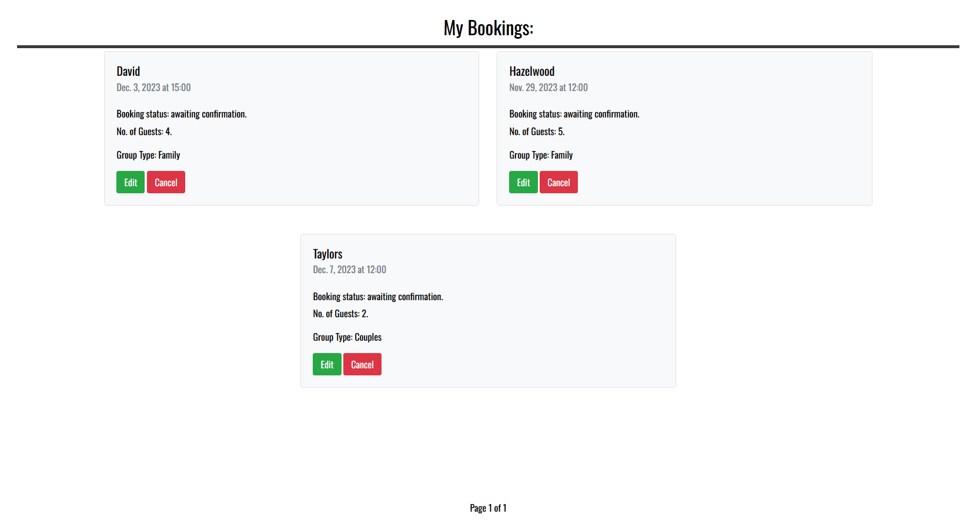This screenshot has height=524, width=980.
Task: Cancel the Taylors booking
Action: click(x=362, y=364)
